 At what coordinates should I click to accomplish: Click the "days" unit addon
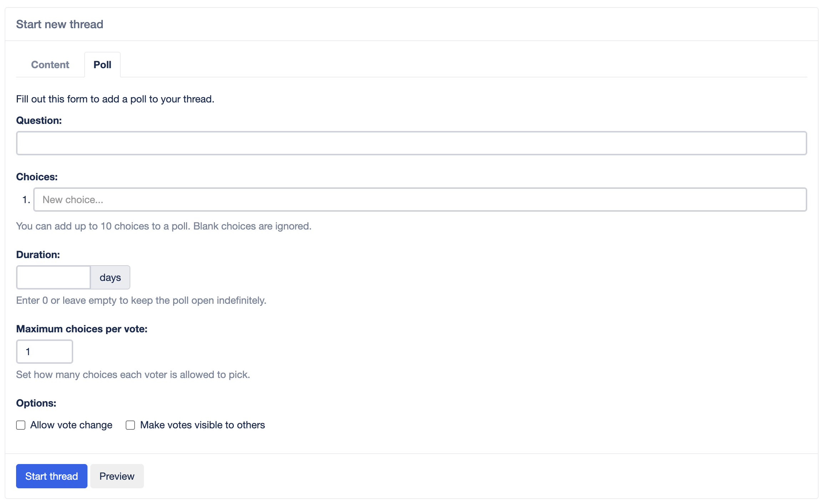[110, 277]
